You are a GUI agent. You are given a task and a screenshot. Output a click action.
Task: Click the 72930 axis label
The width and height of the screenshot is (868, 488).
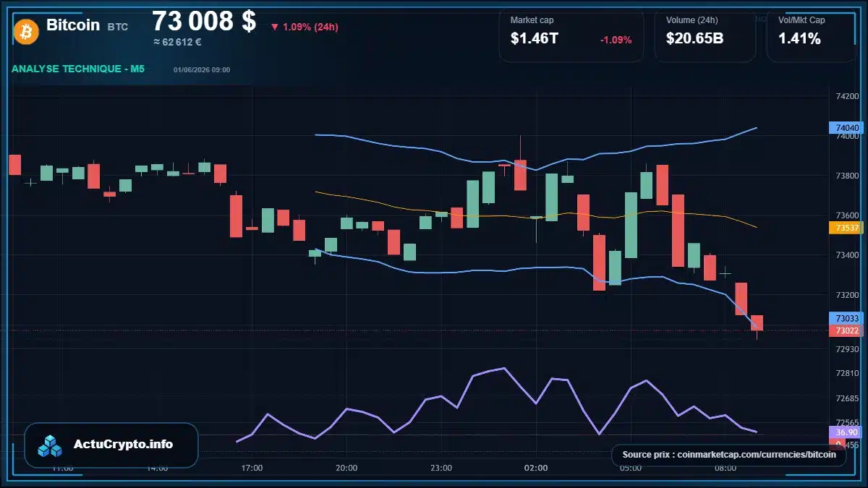[x=847, y=349]
